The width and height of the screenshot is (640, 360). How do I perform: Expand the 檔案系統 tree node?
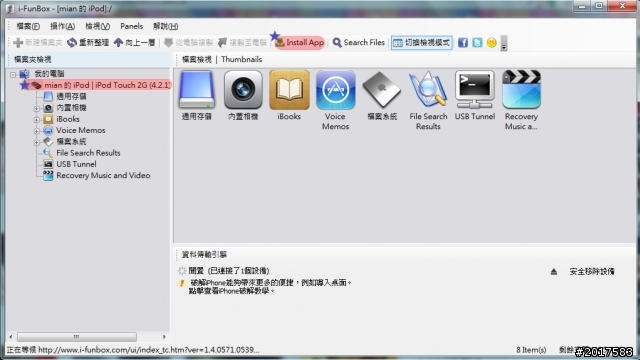pyautogui.click(x=37, y=142)
